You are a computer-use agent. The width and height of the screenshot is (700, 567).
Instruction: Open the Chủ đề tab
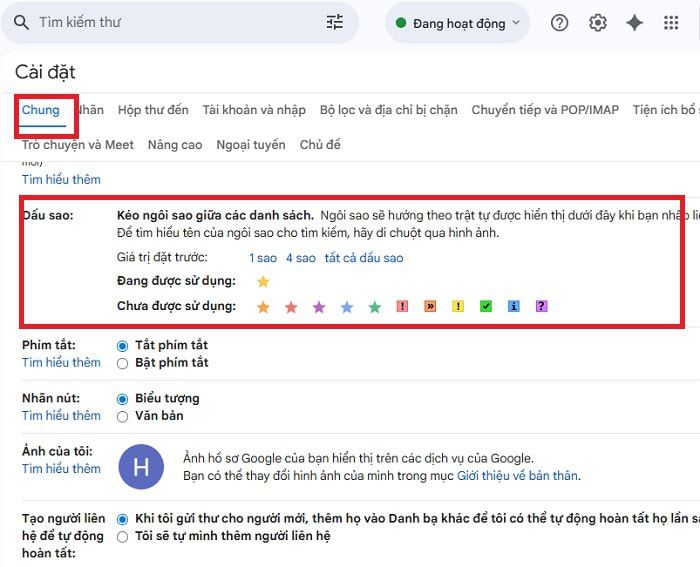[320, 145]
